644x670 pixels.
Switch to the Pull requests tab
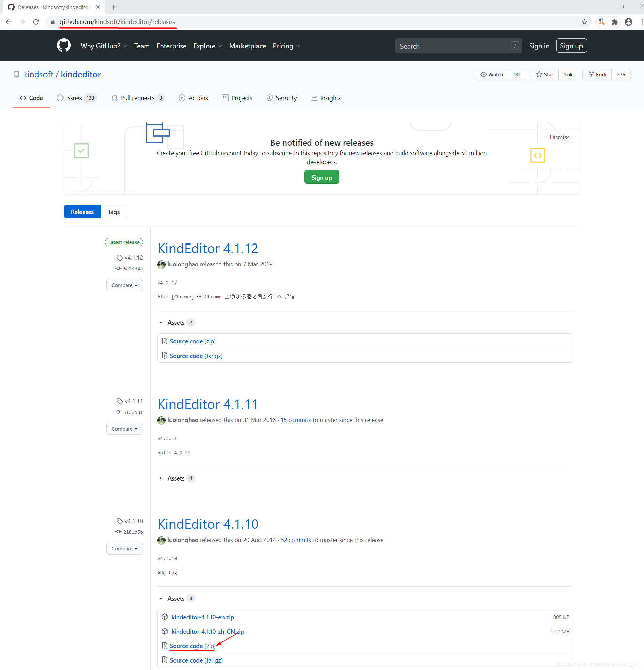[x=138, y=98]
